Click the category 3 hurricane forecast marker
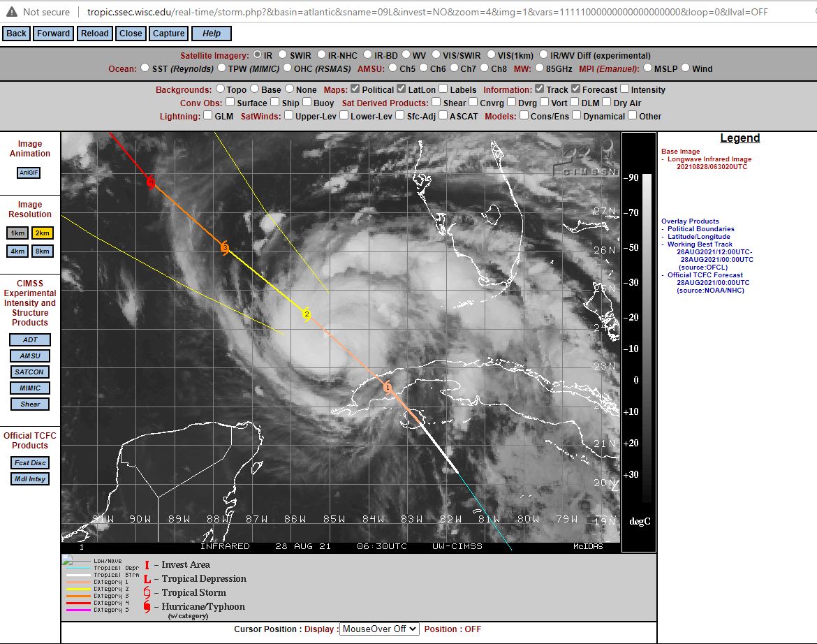 225,248
